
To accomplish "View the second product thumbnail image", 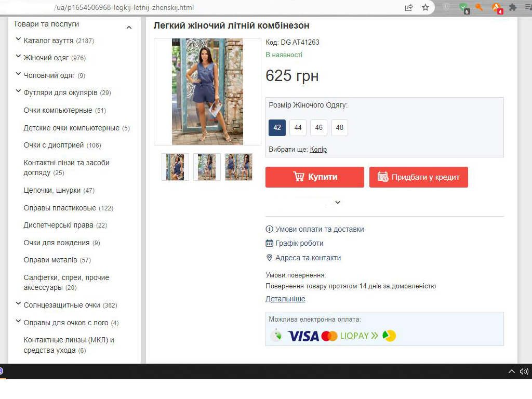I will coord(207,167).
